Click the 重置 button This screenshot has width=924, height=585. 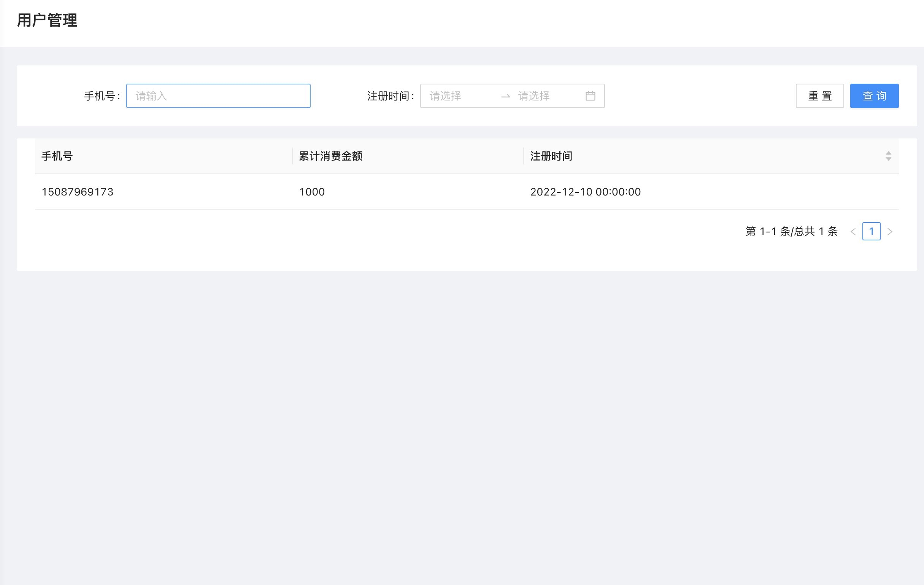(x=820, y=95)
